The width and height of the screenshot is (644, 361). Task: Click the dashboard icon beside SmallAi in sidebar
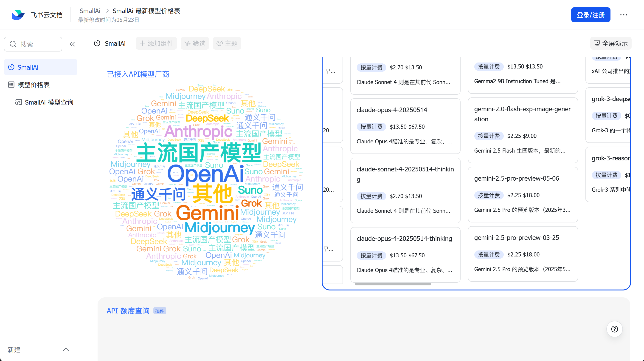[11, 67]
